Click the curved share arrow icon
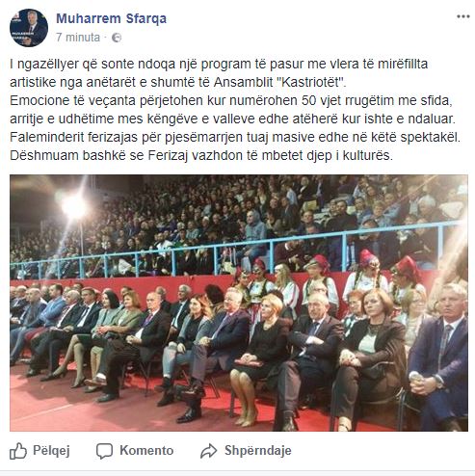 209,451
